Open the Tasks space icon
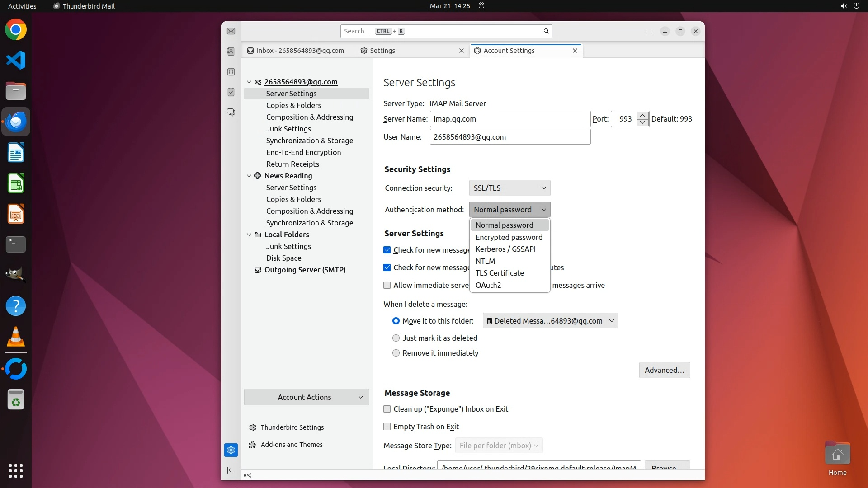868x488 pixels. [x=231, y=92]
